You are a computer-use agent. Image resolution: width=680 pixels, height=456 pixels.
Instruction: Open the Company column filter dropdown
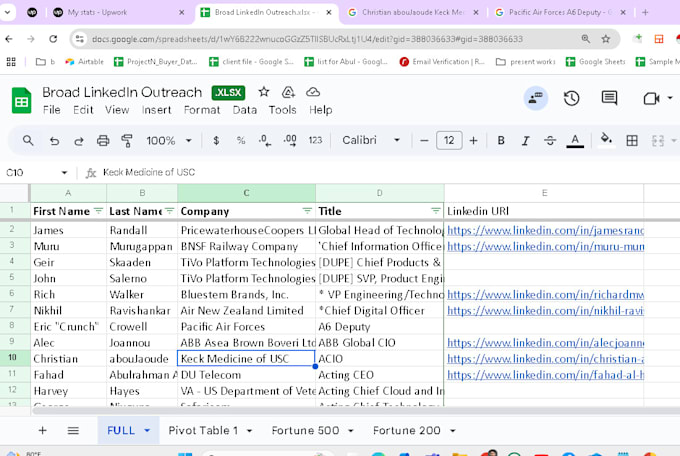coord(307,212)
